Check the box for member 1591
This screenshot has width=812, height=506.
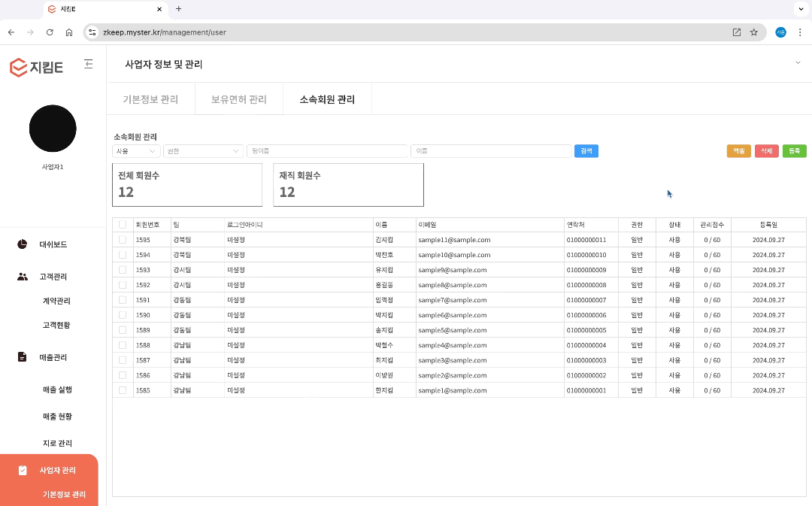(123, 299)
